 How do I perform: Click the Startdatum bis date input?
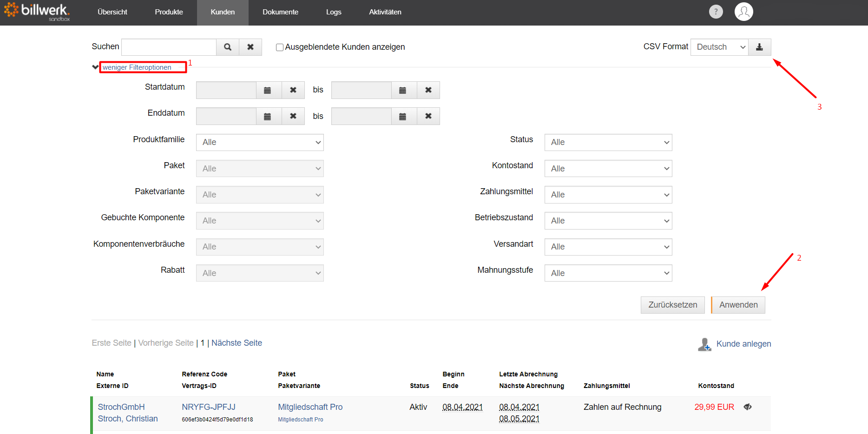362,90
